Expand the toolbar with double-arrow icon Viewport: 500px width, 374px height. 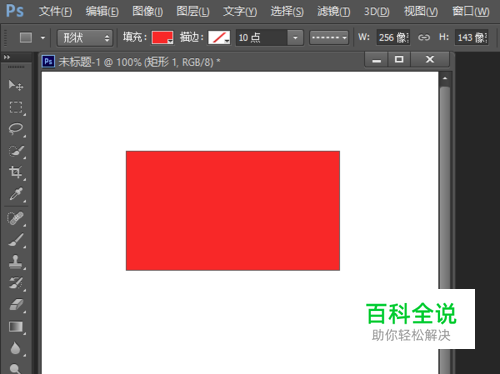tap(7, 57)
